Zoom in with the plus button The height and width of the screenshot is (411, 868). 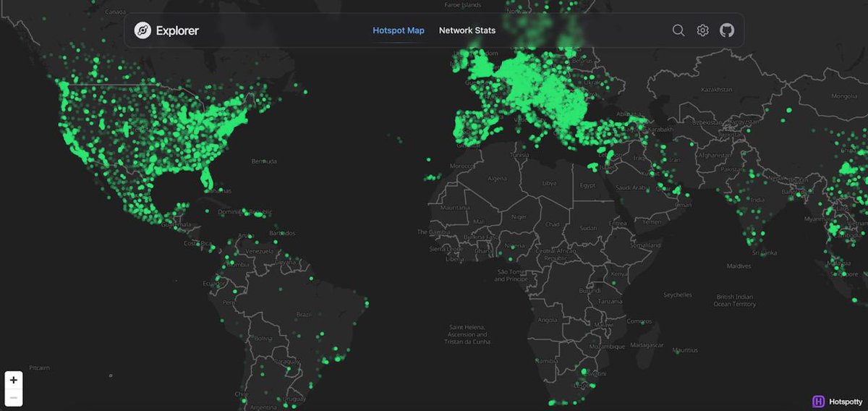(14, 380)
